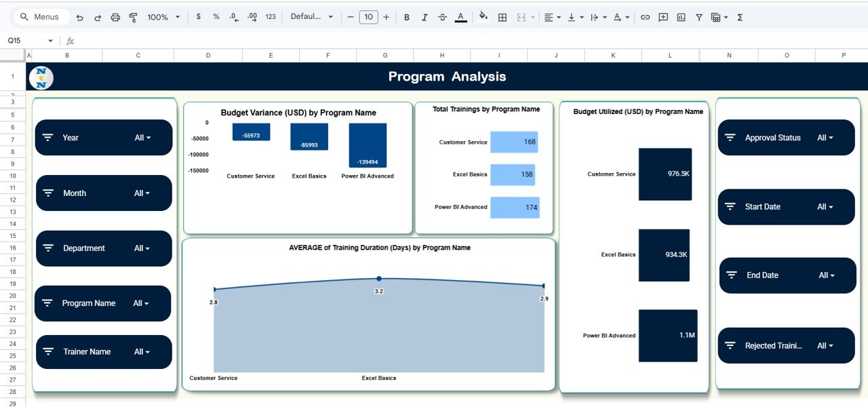Expand the Approval Status filter dropdown
Image resolution: width=868 pixels, height=407 pixels.
(x=825, y=138)
